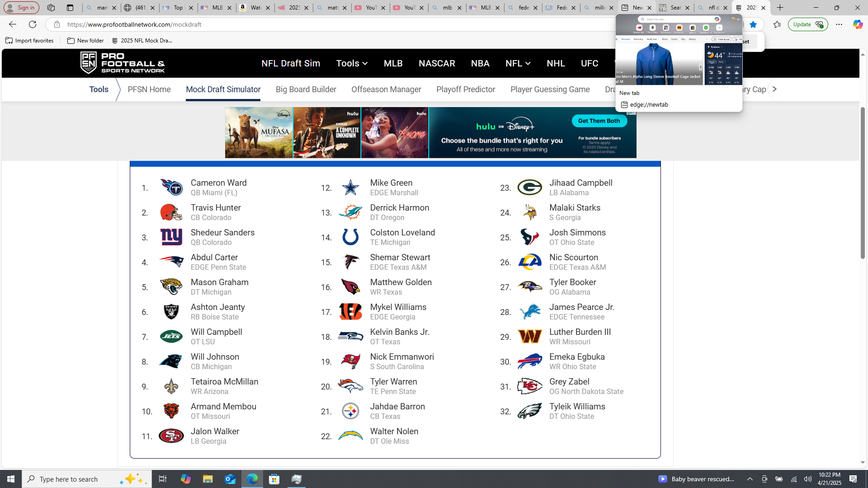Add page to favorites star icon
Screen dimensions: 868x488
(x=753, y=24)
